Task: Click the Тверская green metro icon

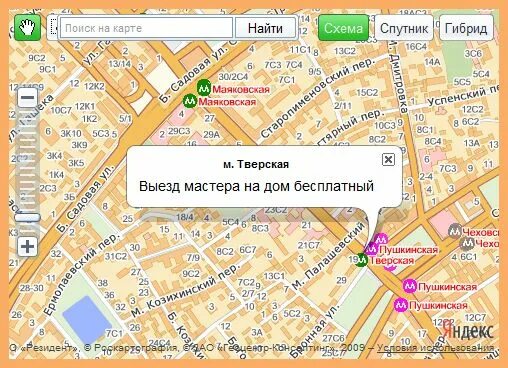Action: [x=361, y=260]
